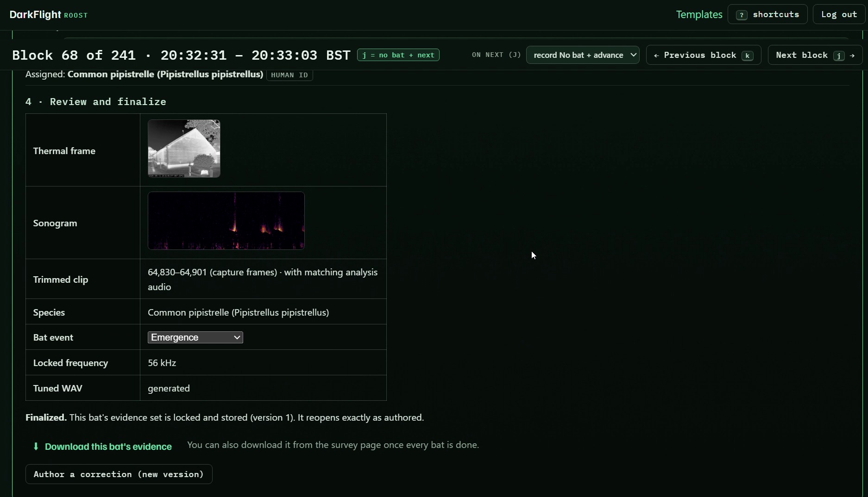Click the 'Trimmed clip' row label
Screen dimensions: 868x497
click(61, 280)
